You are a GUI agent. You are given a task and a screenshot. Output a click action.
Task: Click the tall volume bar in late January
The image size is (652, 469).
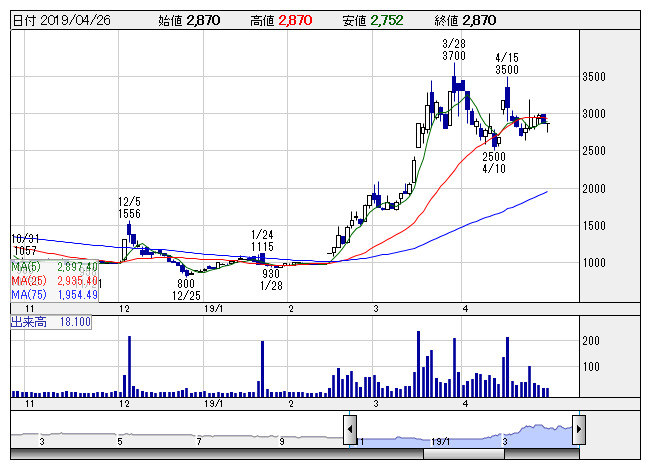262,369
